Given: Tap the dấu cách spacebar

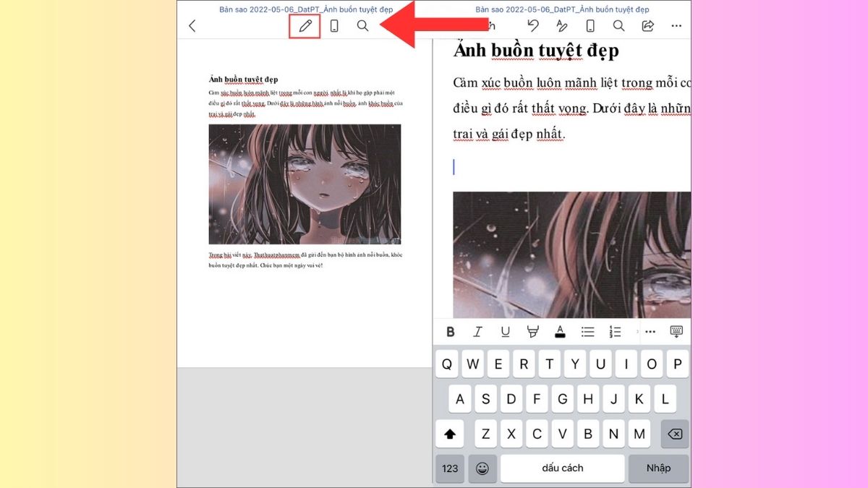Looking at the screenshot, I should [x=563, y=468].
